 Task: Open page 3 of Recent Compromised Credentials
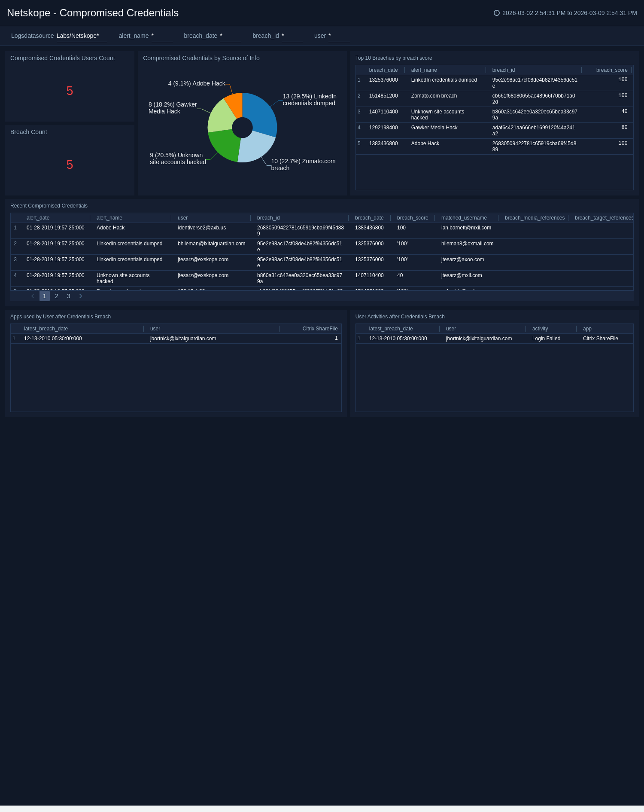[69, 296]
